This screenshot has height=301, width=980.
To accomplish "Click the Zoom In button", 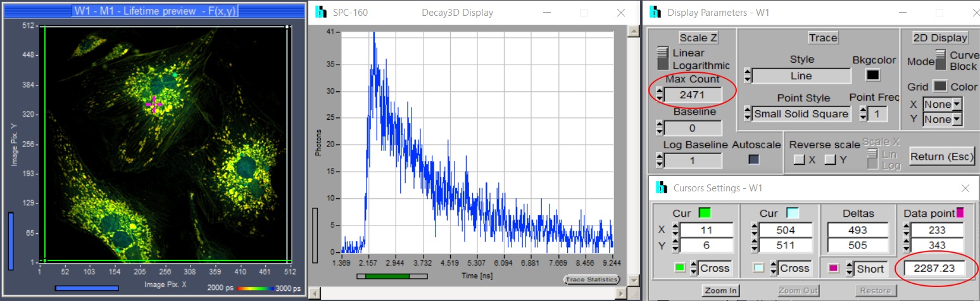I will (x=720, y=291).
